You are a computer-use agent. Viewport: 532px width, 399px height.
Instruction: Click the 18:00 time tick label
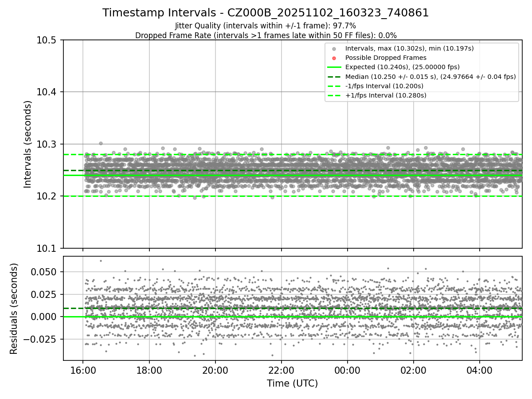[149, 369]
